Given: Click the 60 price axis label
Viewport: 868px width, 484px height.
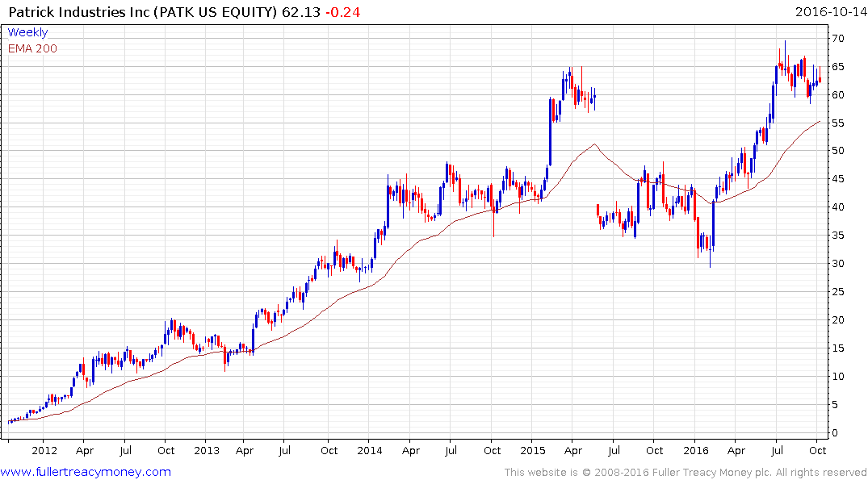Looking at the screenshot, I should pos(837,95).
